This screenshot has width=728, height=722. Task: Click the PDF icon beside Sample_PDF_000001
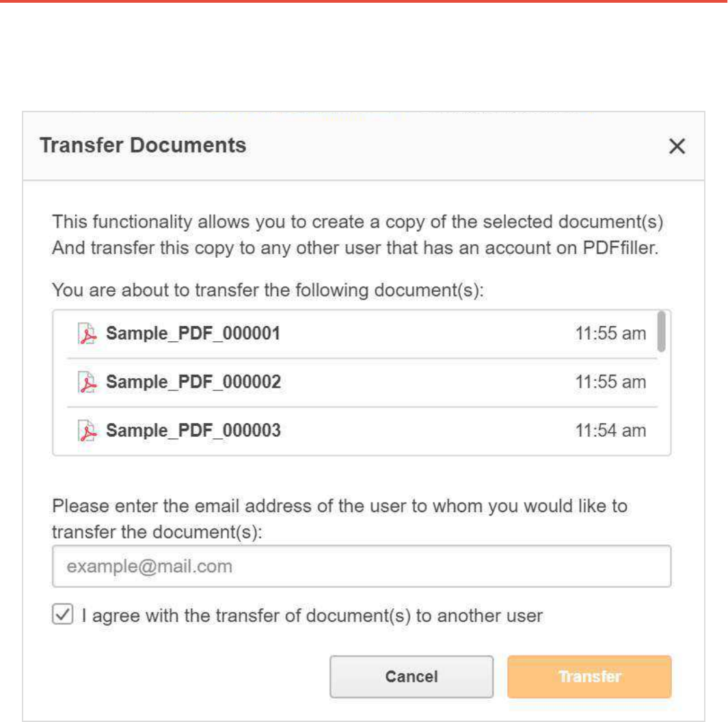coord(87,334)
